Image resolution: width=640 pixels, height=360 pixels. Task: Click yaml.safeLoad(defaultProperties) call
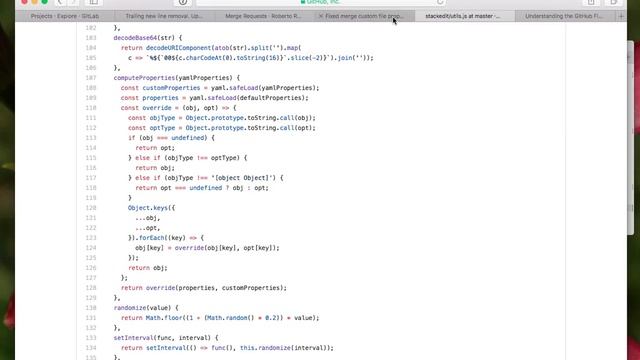coord(249,98)
